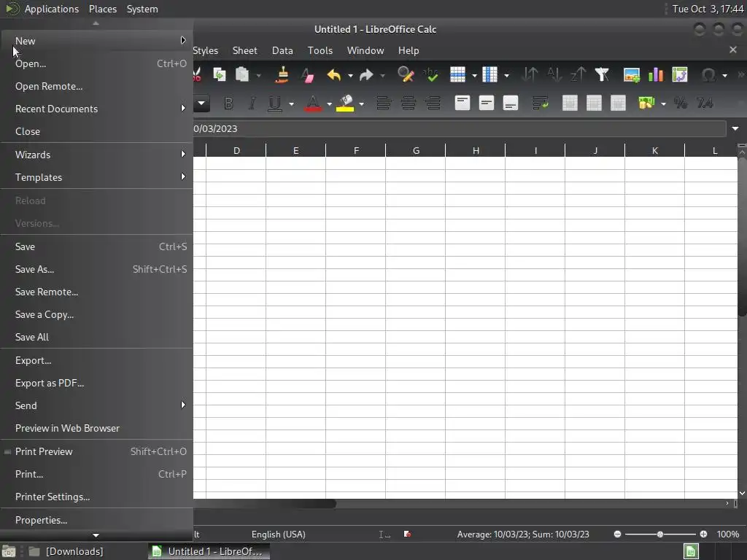Screen dimensions: 747x560
Task: Click the Insert Column table icon
Action: point(489,75)
